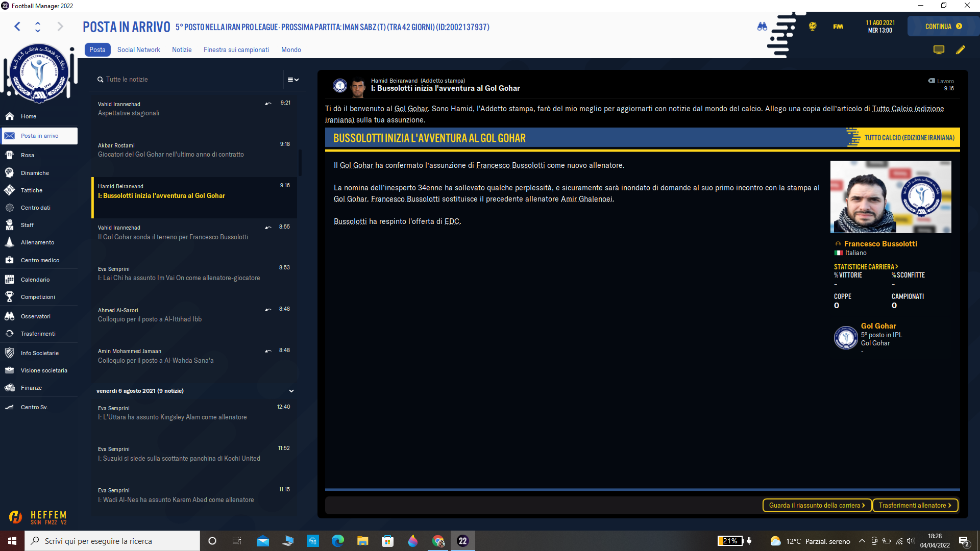980x551 pixels.
Task: Expand venerdì 6 agosto 2021 message group
Action: pos(291,391)
